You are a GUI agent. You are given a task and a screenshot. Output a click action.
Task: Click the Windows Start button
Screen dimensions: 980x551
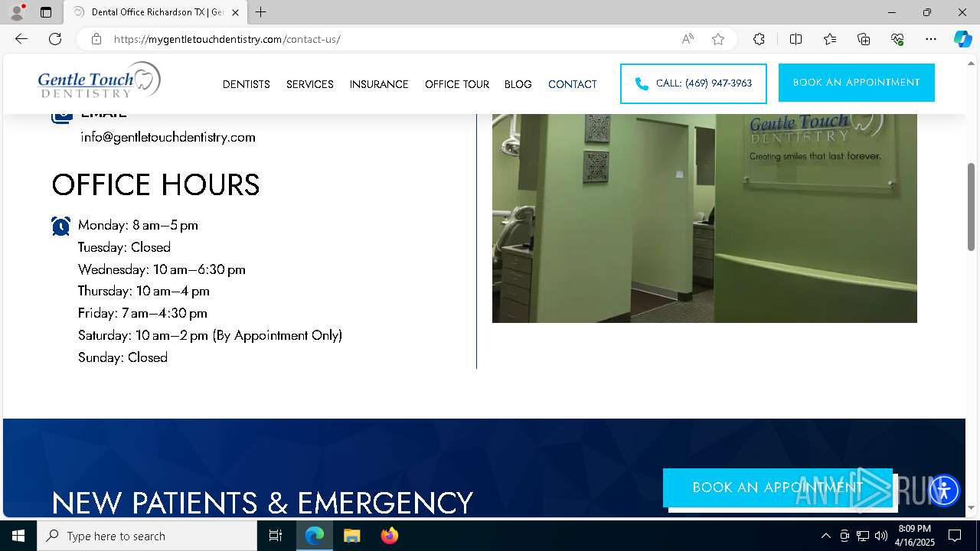[18, 536]
